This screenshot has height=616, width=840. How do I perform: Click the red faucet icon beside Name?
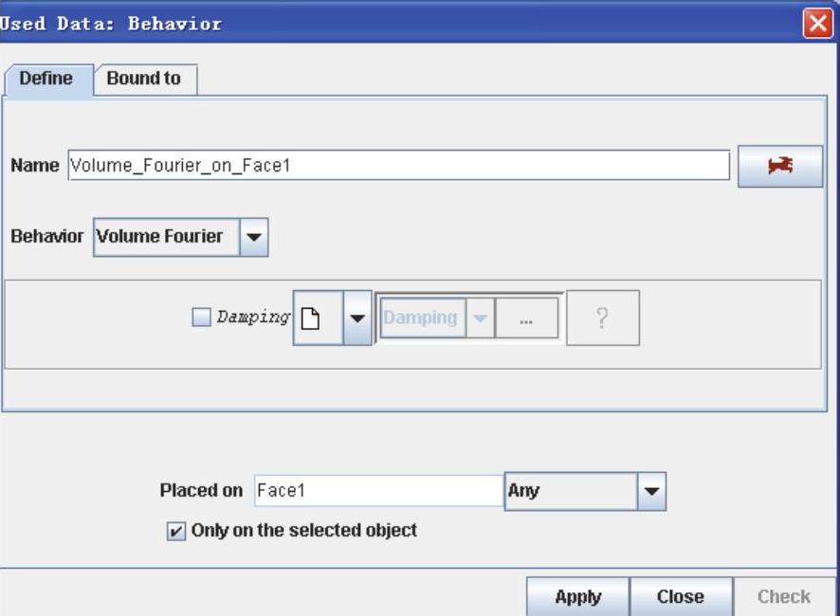click(780, 166)
